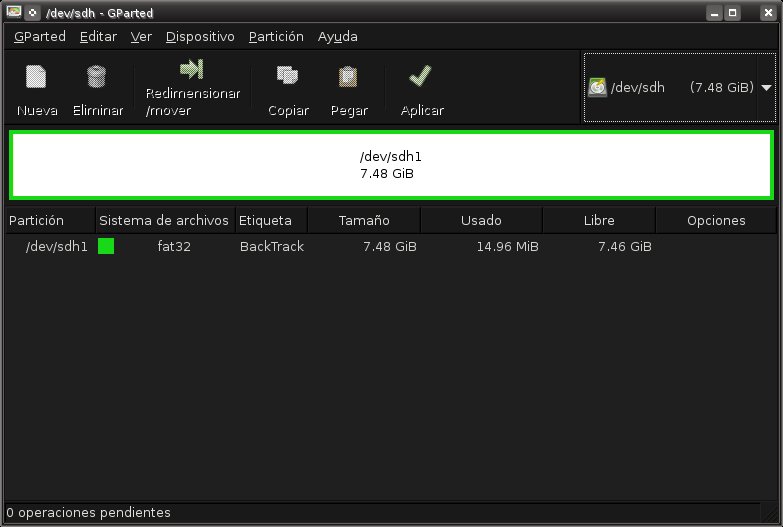Open the Ayuda menu
Screen dimensions: 783x527
[x=338, y=36]
